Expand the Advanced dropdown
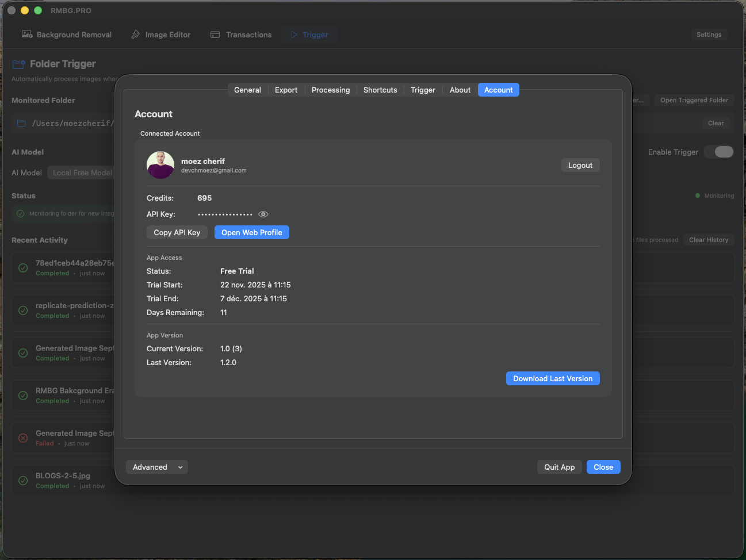 (156, 467)
